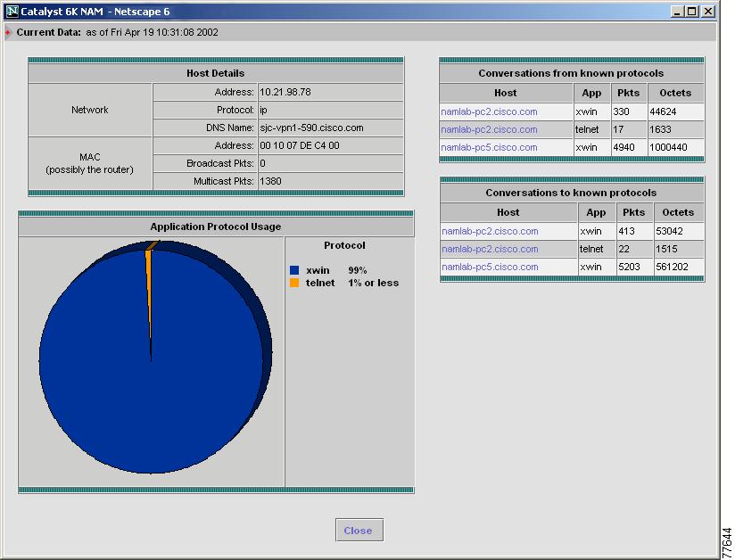Click the Netscape N icon in title bar
Viewport: 735px width, 560px height.
12,12
